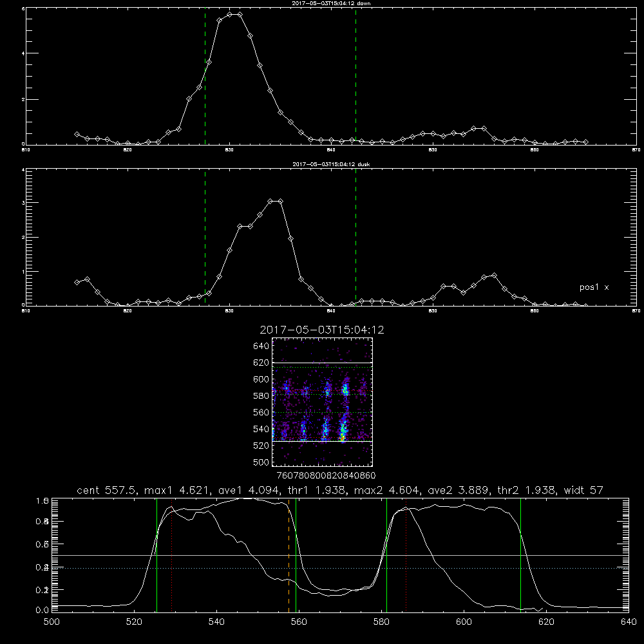Viewport: 644px width, 644px height.
Task: Click the color spectral image thumbnail
Action: [x=322, y=402]
